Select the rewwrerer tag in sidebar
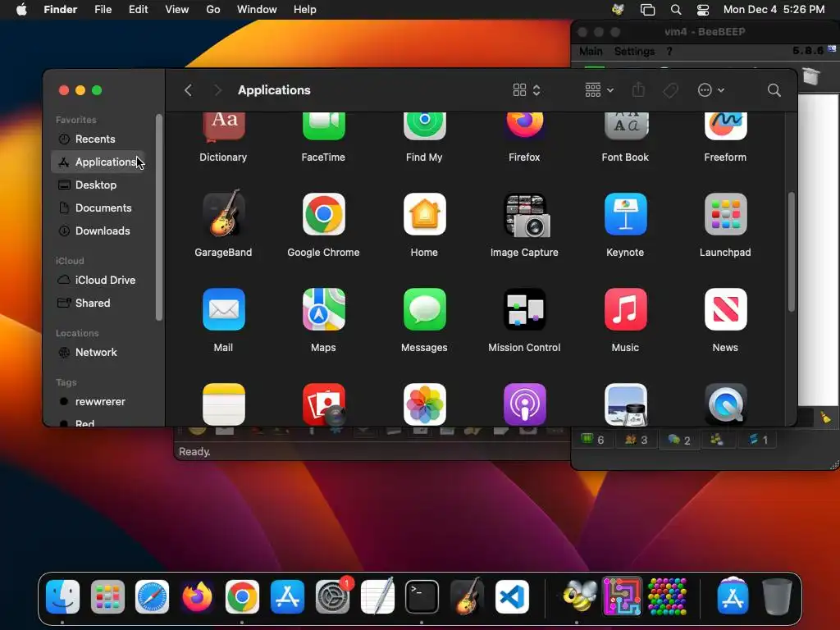840x630 pixels. click(x=98, y=402)
